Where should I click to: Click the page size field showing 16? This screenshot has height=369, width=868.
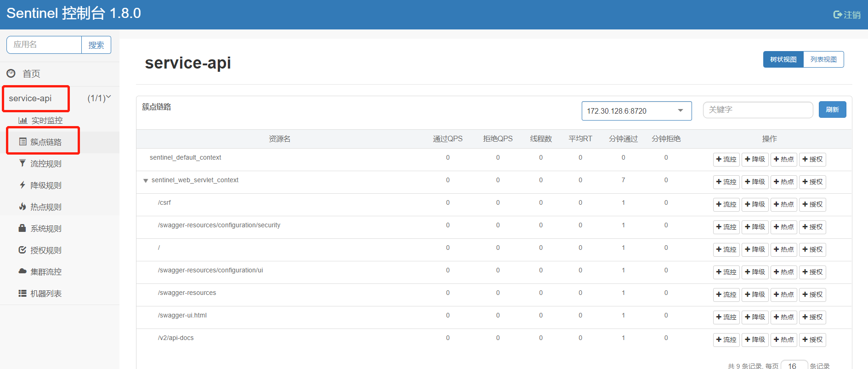(794, 365)
